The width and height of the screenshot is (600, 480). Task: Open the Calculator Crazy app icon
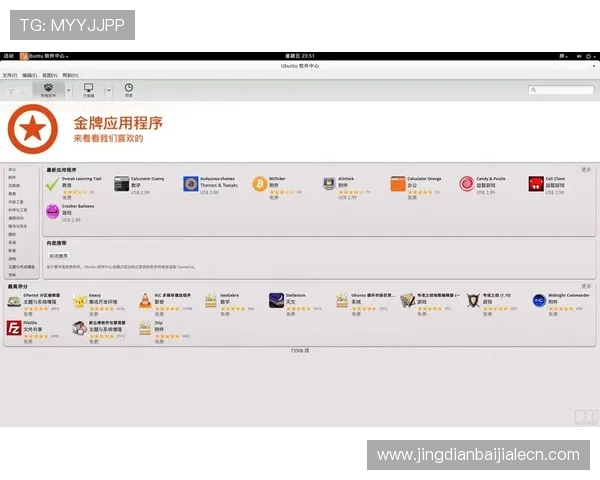click(122, 184)
